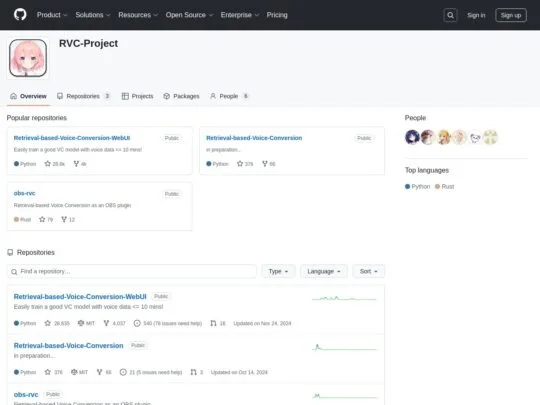Image resolution: width=540 pixels, height=405 pixels.
Task: Open Retrieval-based-Voice-Conversion-WebUI in repositories list
Action: [x=80, y=297]
